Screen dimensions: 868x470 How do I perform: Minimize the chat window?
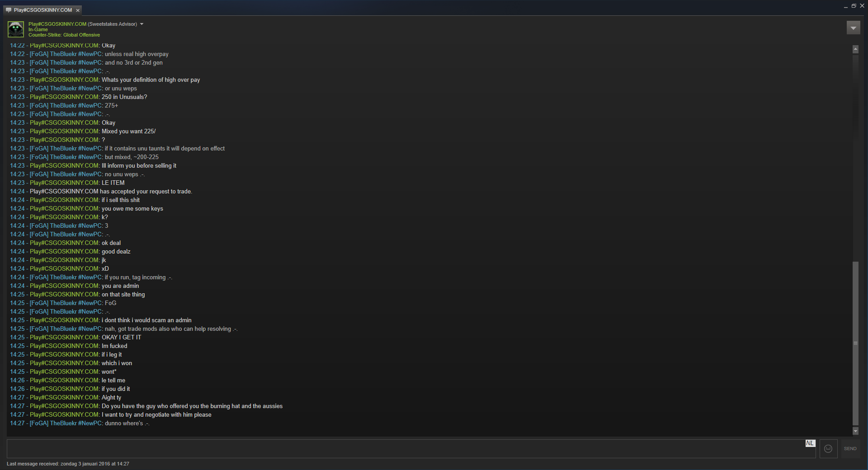(845, 6)
